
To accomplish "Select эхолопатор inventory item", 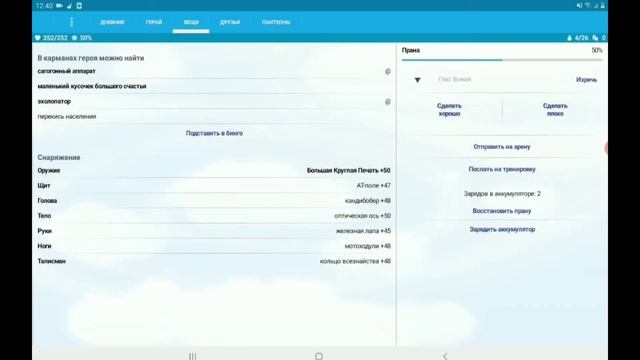I will pyautogui.click(x=54, y=101).
